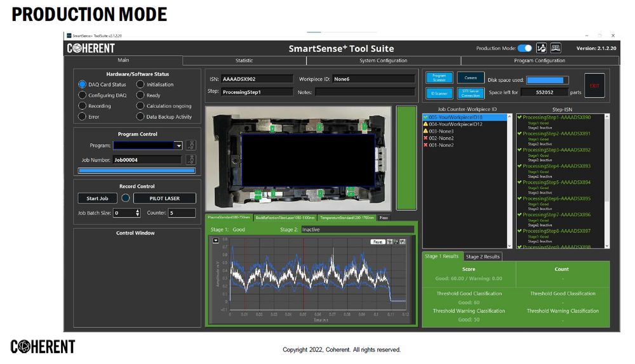Click Step-ISN list scroll-down arrow
This screenshot has height=364, width=635.
[x=606, y=245]
